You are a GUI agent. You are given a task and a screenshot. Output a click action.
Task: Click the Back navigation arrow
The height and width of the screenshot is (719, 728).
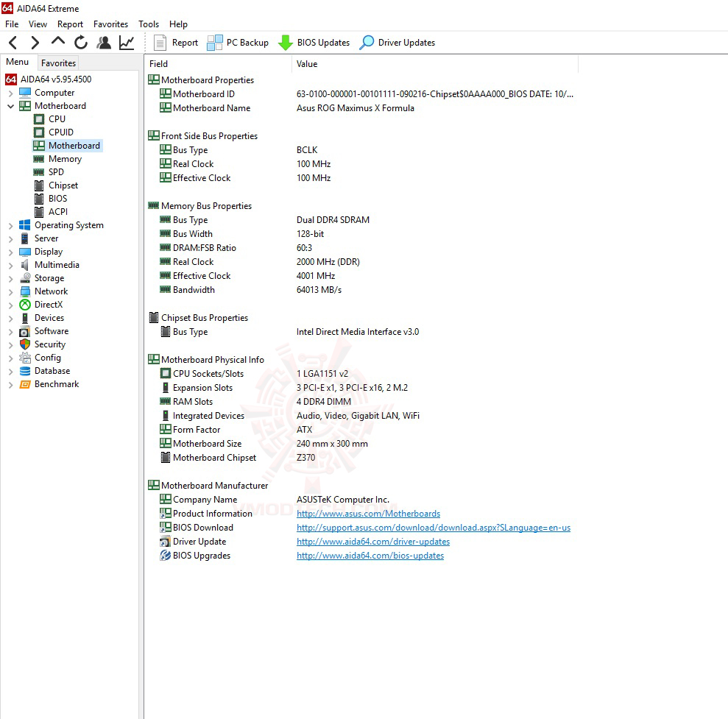[13, 43]
